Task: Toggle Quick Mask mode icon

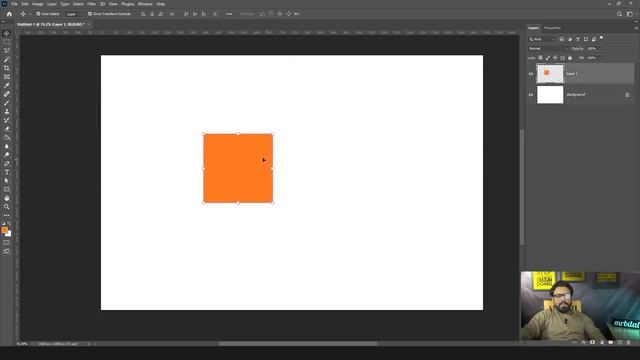Action: tap(7, 242)
